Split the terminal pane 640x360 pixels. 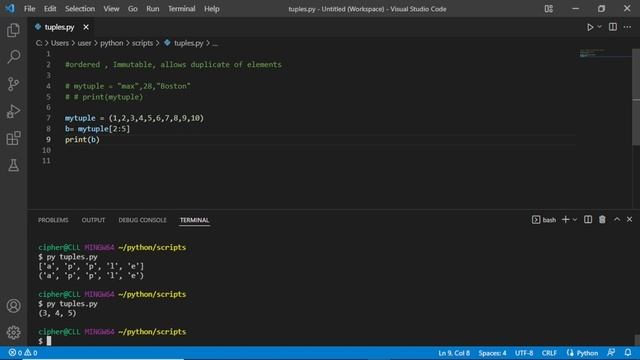(x=588, y=220)
